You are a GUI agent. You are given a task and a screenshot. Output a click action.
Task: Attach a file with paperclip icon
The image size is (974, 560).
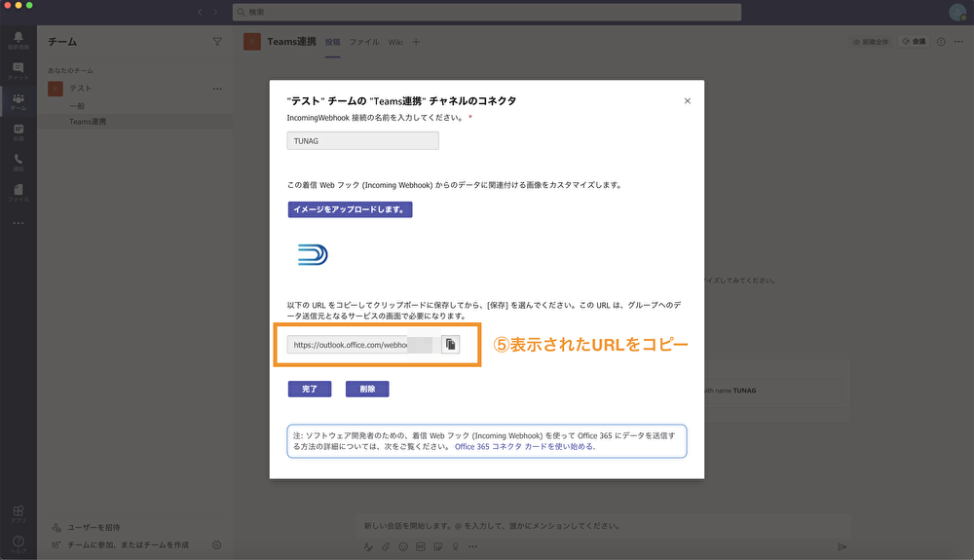coord(386,547)
